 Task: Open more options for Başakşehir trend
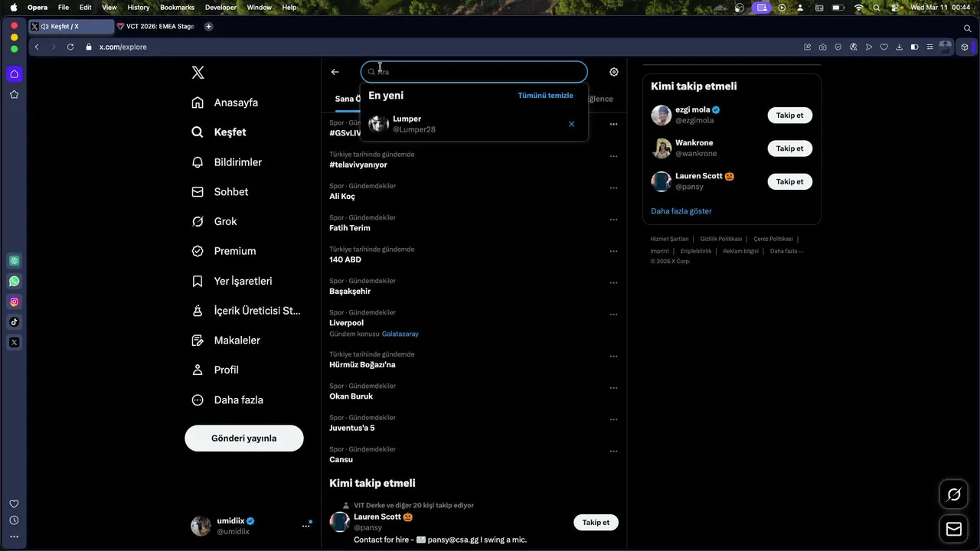click(x=613, y=282)
